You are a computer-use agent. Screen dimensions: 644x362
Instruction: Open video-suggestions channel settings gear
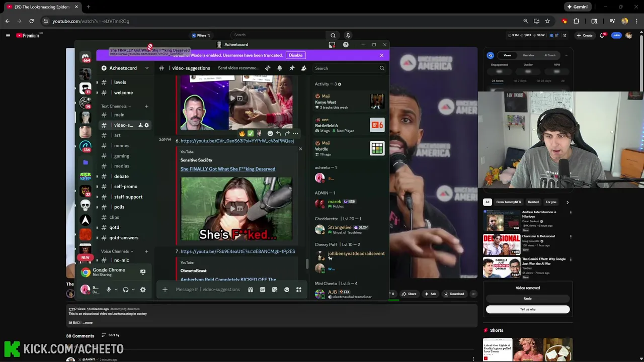point(147,125)
